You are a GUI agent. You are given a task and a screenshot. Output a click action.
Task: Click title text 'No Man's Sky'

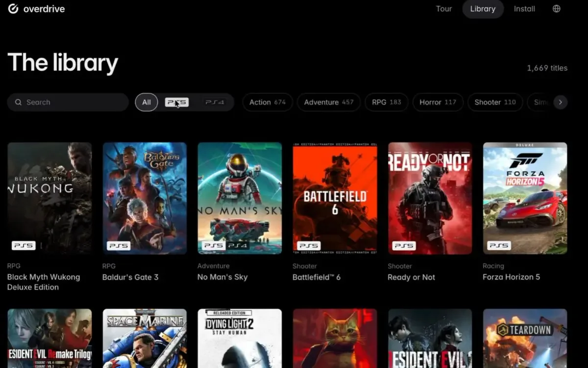(222, 277)
